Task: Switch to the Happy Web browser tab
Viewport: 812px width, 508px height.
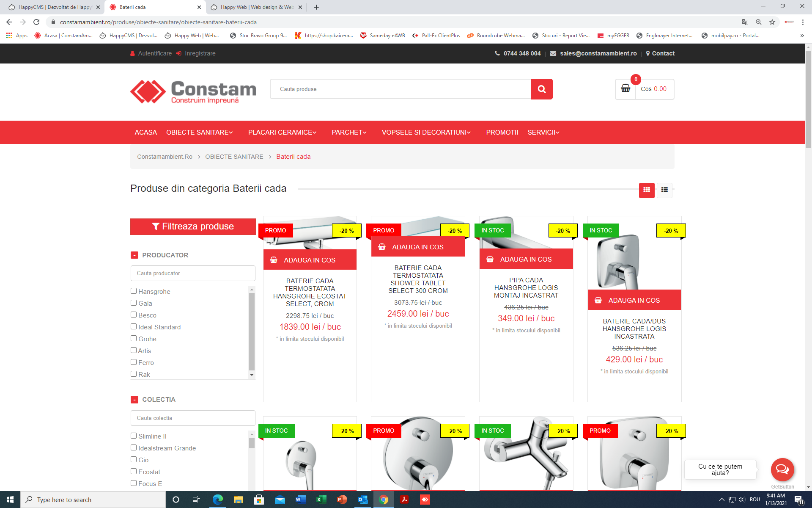Action: click(256, 7)
